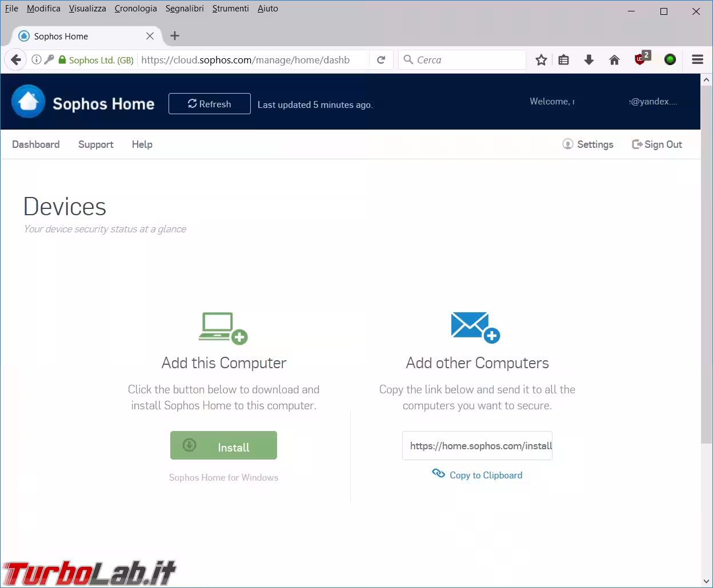
Task: Bookmark this page with star icon
Action: (x=541, y=60)
